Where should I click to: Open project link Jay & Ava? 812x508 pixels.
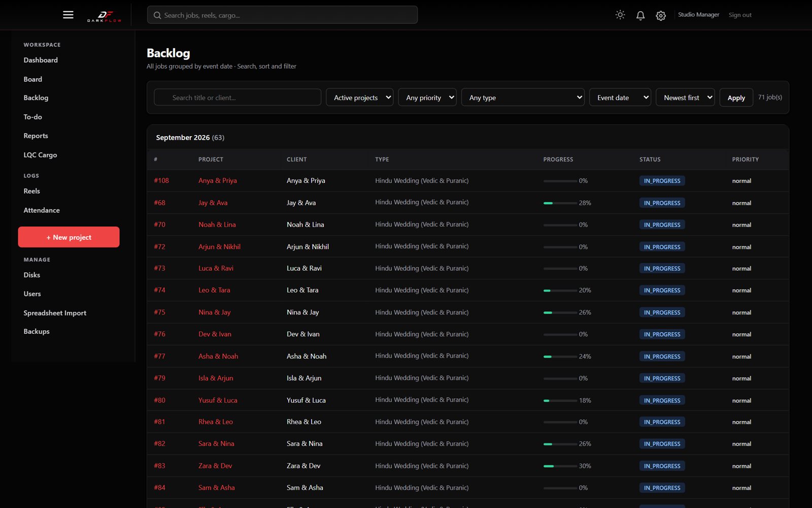(x=213, y=203)
